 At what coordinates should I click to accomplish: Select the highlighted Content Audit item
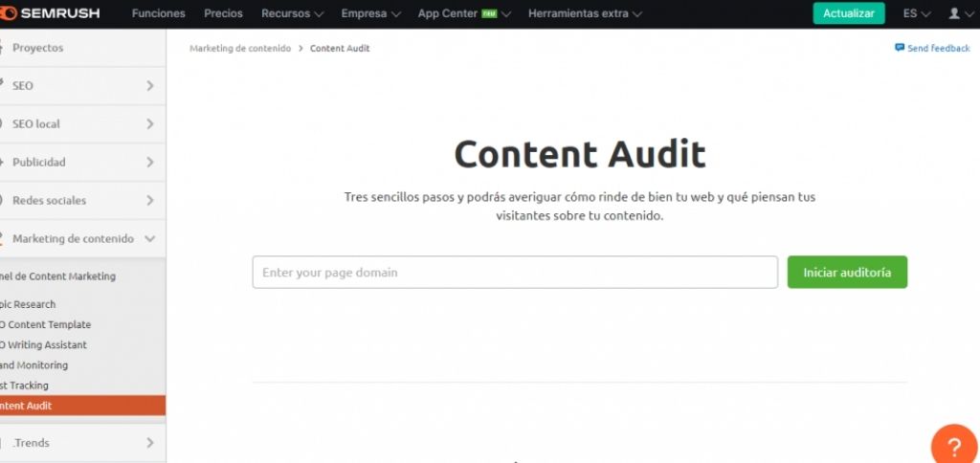82,406
